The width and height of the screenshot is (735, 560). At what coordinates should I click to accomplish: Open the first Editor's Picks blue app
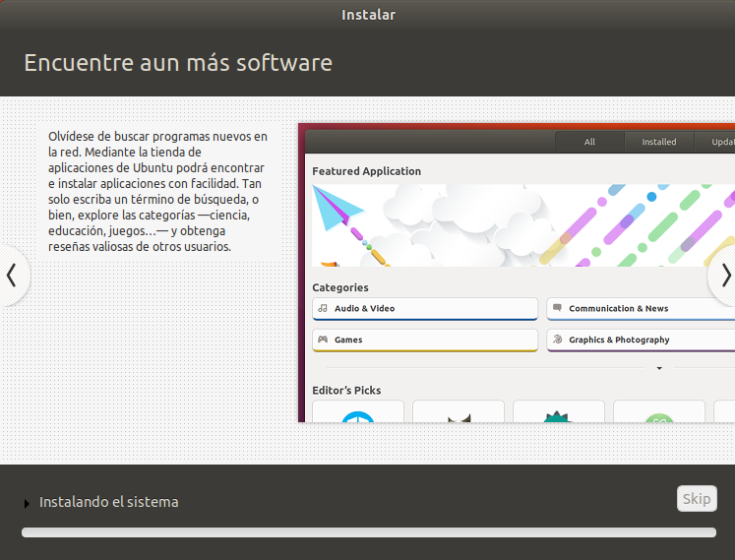(357, 411)
